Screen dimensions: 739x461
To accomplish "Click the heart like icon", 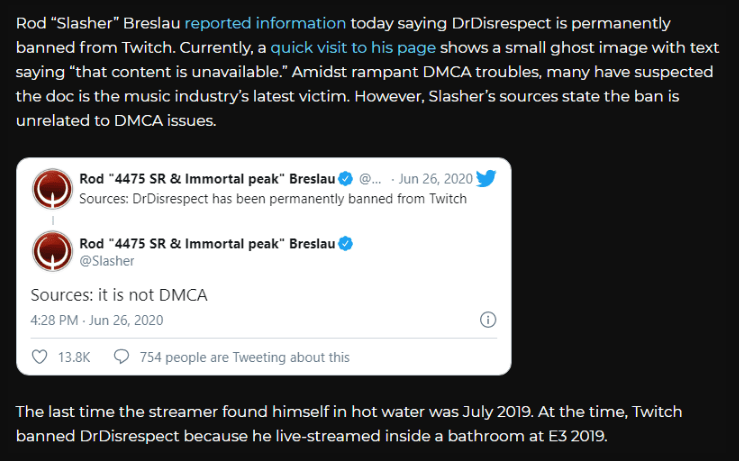I will tap(40, 357).
